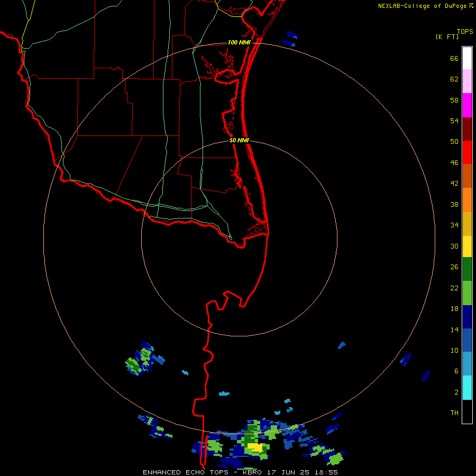The height and width of the screenshot is (476, 476).
Task: Click legend value '38'
Action: [x=454, y=205]
